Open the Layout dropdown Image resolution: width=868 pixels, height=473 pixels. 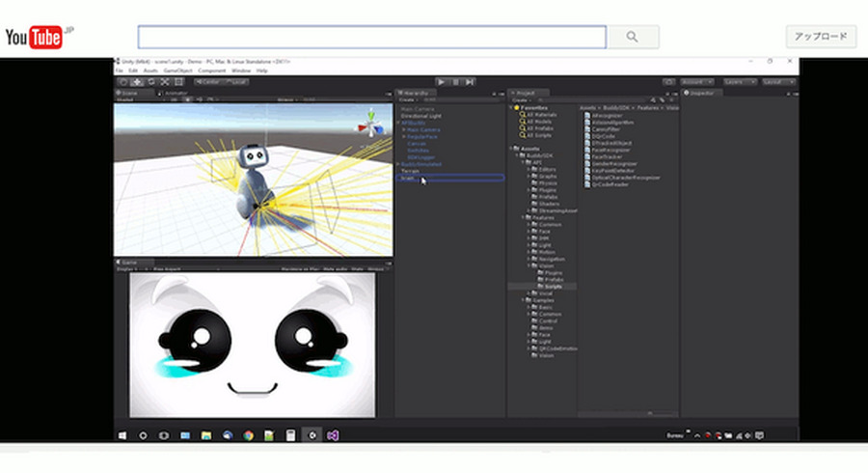point(777,82)
